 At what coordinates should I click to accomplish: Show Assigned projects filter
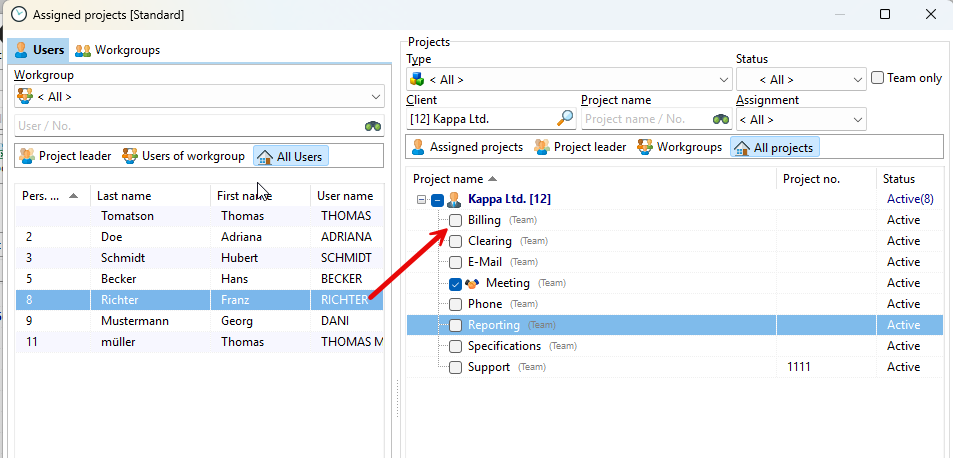coord(466,147)
